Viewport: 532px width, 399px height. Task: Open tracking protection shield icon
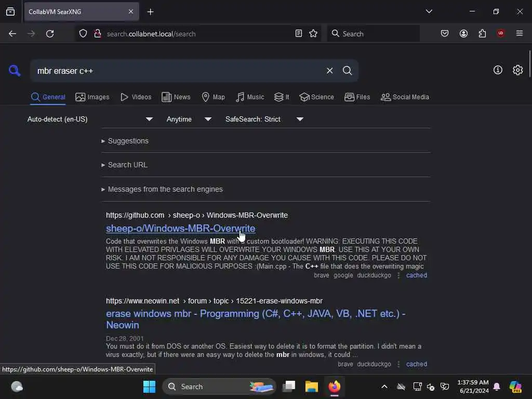pos(83,34)
